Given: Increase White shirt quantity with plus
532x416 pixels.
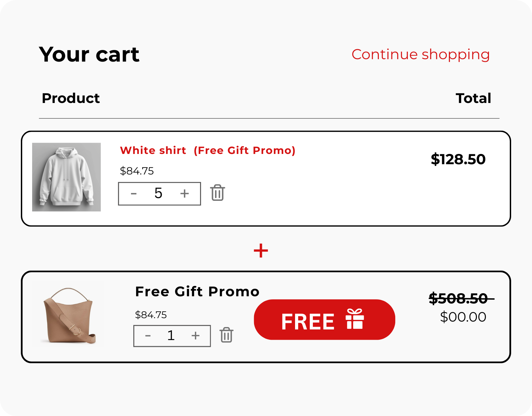Looking at the screenshot, I should [185, 194].
